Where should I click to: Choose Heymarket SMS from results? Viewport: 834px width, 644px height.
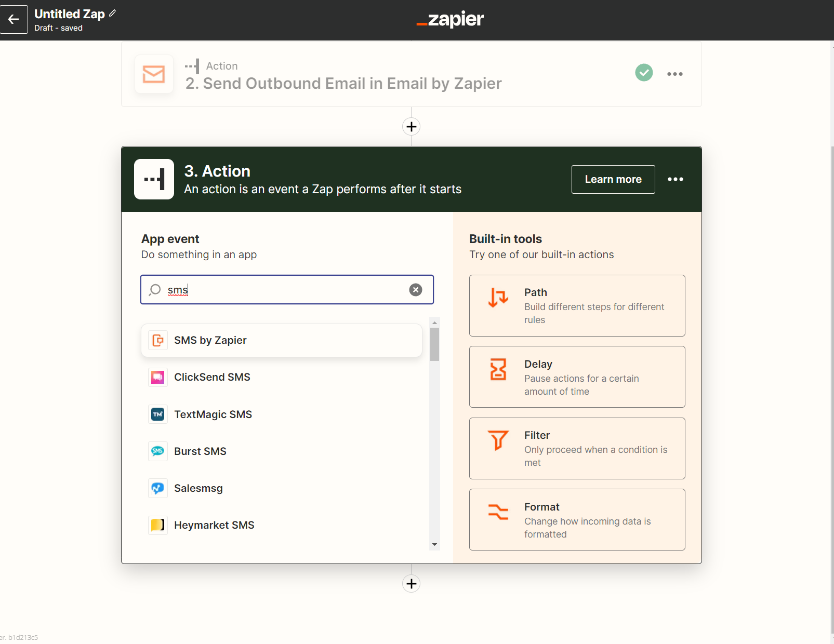click(x=282, y=525)
